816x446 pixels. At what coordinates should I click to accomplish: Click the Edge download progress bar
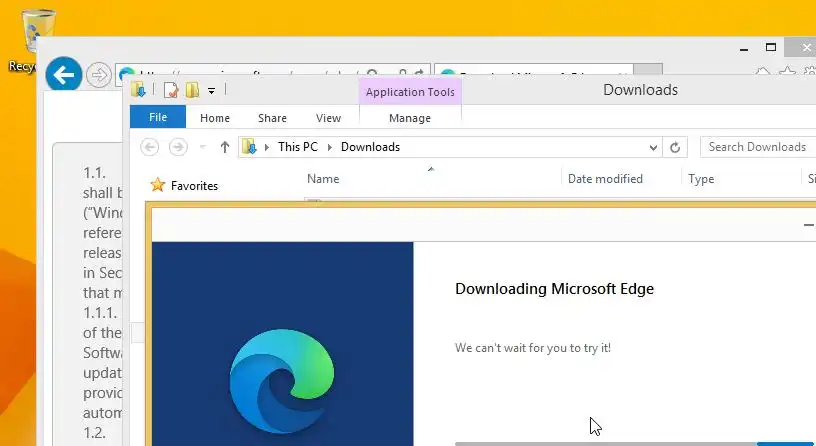(x=635, y=444)
